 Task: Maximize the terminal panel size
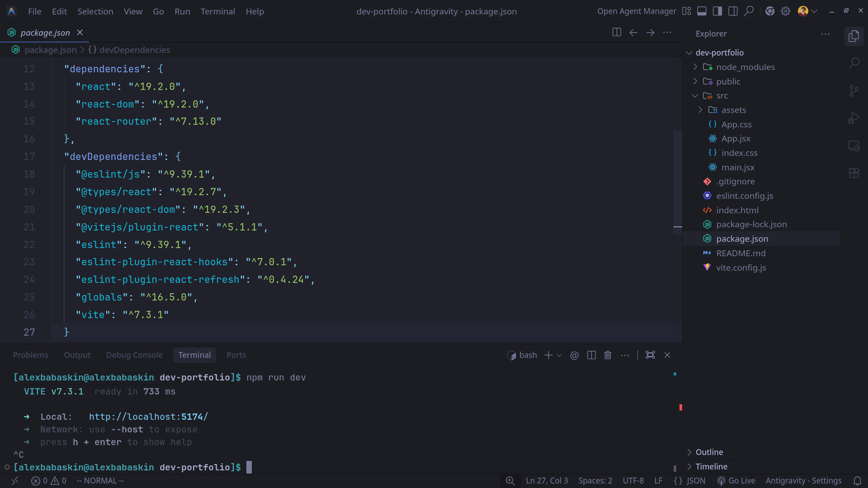(x=650, y=355)
